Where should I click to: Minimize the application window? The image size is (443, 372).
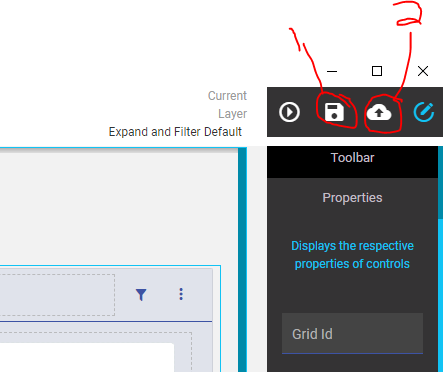(x=332, y=71)
